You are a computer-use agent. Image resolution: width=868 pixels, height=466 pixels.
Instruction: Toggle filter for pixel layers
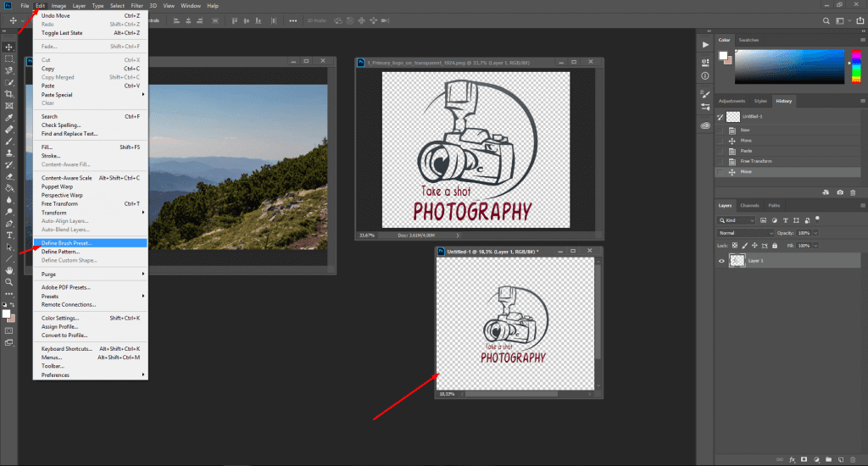click(764, 220)
